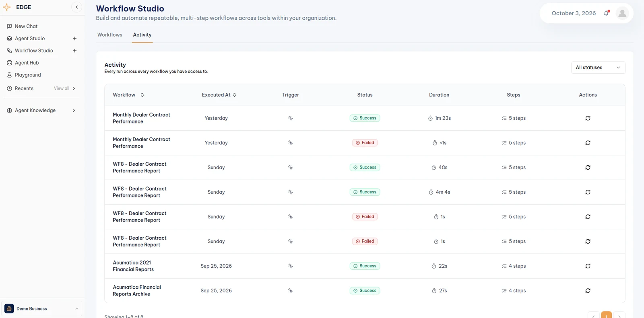
Task: Collapse the sidebar with the chevron button
Action: point(76,7)
